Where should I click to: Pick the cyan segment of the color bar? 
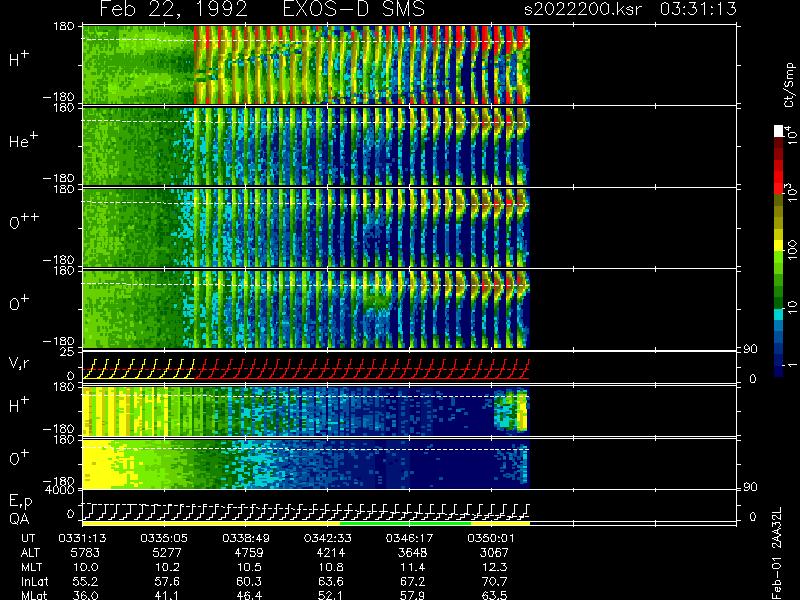coord(779,315)
